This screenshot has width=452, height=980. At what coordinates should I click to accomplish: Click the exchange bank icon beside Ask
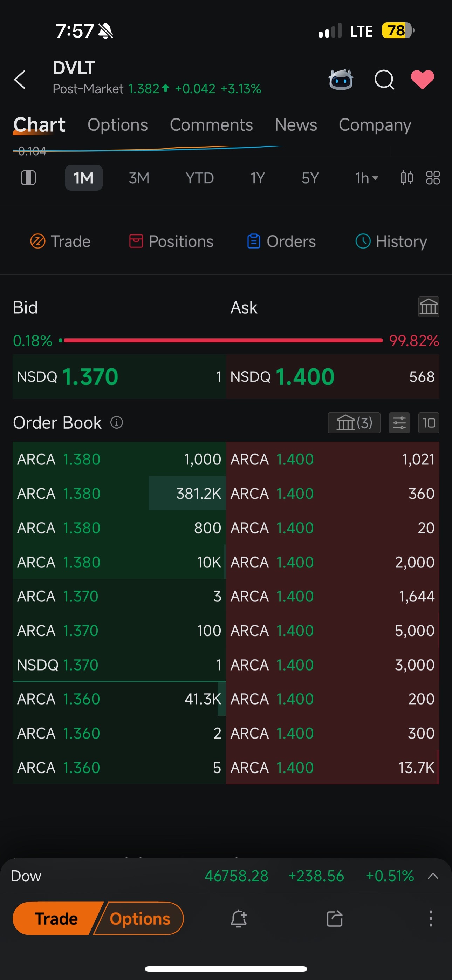coord(429,307)
